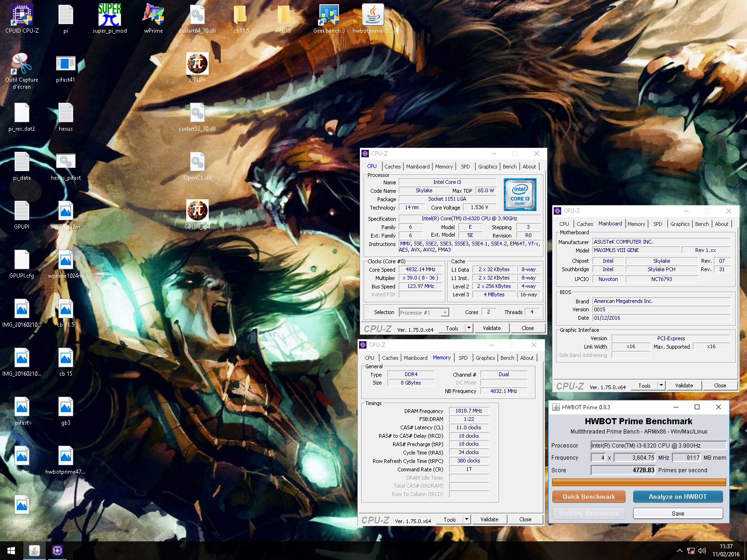Screen dimensions: 747x560
Task: Open cudart64_70.dll file icon
Action: [x=197, y=19]
